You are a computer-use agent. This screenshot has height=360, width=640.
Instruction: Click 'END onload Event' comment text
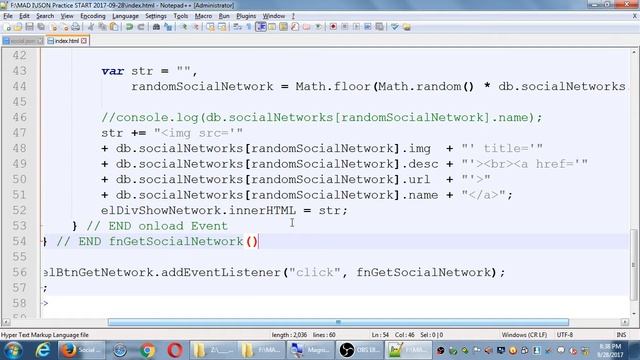(168, 226)
